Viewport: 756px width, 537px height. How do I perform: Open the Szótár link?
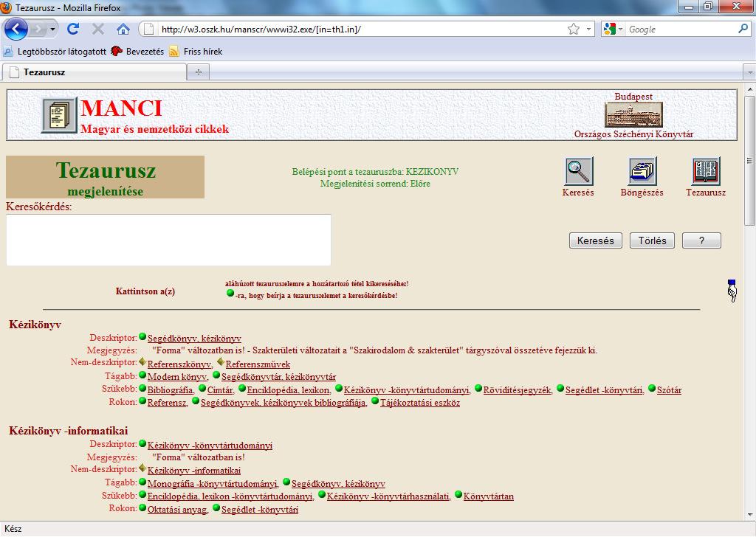coord(669,390)
